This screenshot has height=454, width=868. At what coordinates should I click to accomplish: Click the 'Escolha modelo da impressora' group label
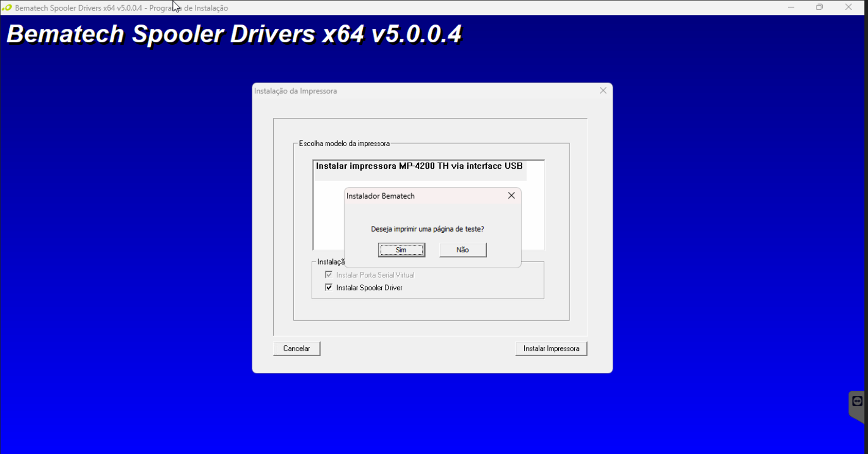[344, 144]
